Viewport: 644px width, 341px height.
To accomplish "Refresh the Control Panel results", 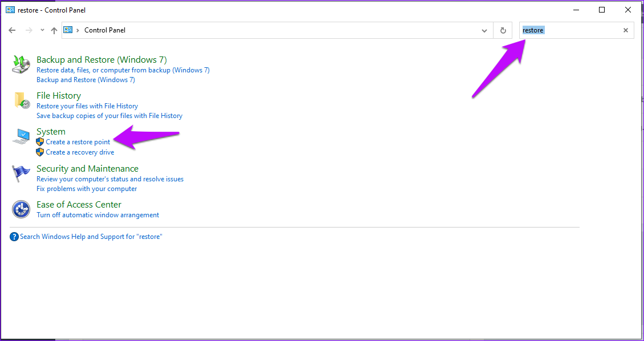I will point(503,30).
